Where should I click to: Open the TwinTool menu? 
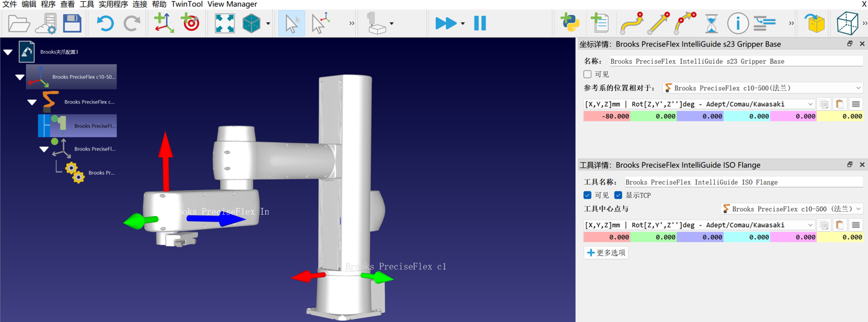coord(187,4)
